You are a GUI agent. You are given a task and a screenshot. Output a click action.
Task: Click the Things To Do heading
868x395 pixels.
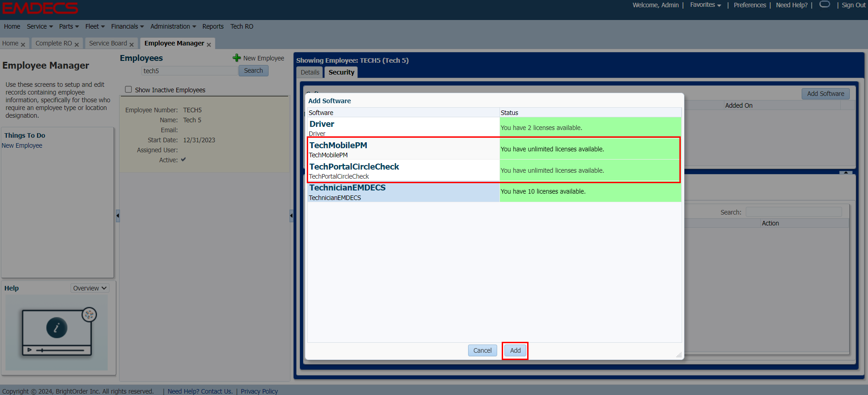[x=25, y=135]
